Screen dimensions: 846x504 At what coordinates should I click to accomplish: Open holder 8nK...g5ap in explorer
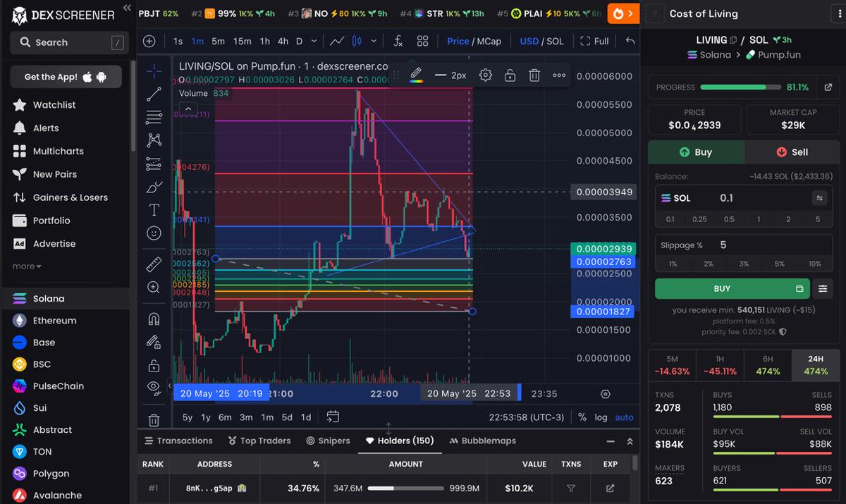pos(611,488)
